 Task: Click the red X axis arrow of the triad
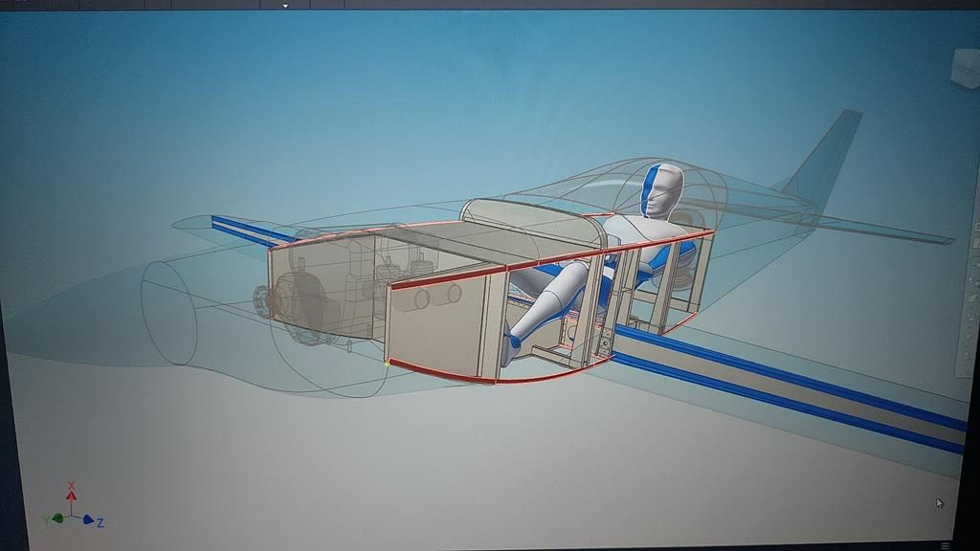pos(71,495)
